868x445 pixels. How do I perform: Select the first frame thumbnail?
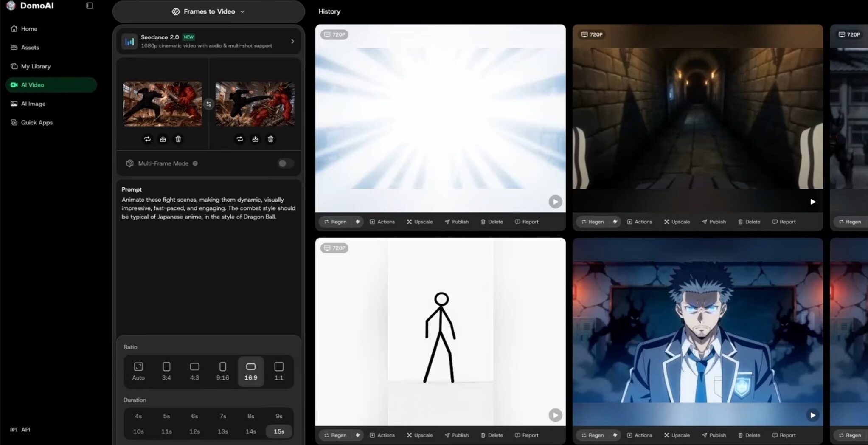pyautogui.click(x=163, y=104)
